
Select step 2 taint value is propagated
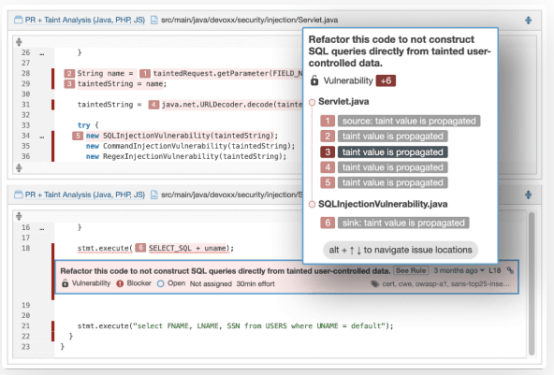[393, 136]
